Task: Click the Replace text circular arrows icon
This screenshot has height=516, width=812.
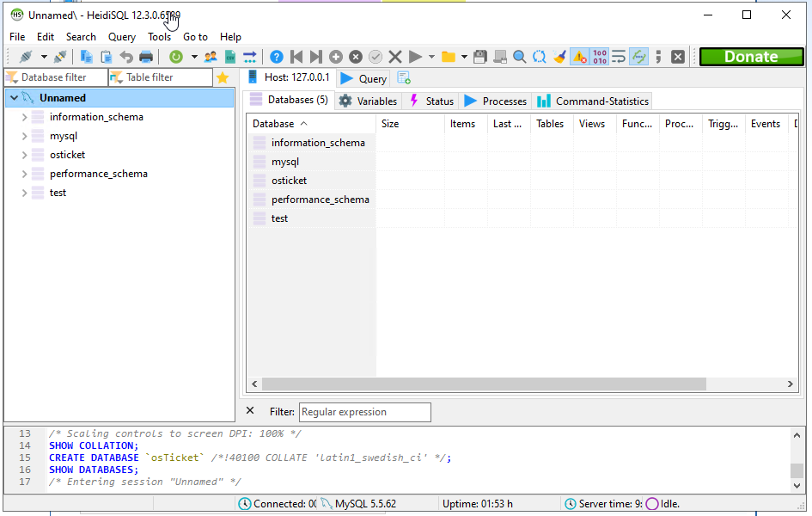Action: 539,57
